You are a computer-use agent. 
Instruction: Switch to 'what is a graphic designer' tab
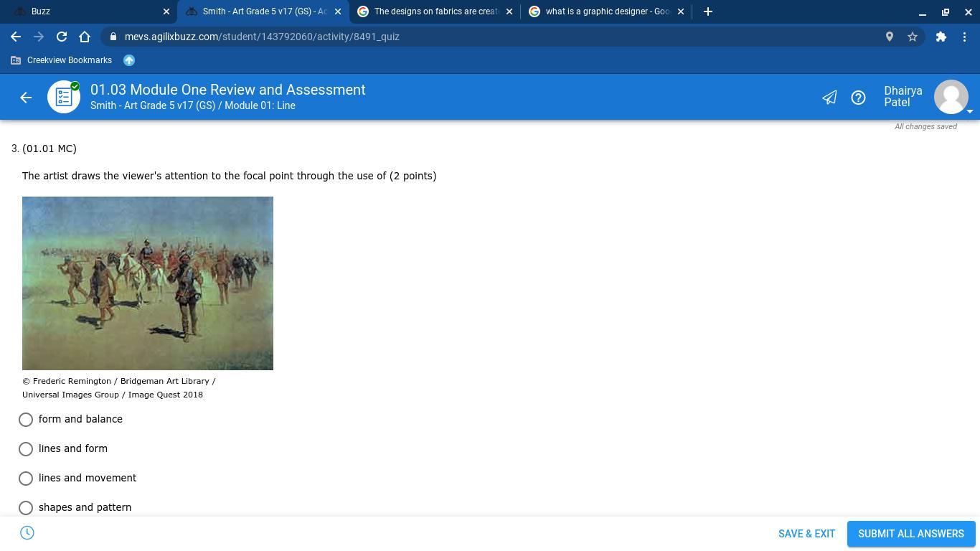[x=606, y=11]
